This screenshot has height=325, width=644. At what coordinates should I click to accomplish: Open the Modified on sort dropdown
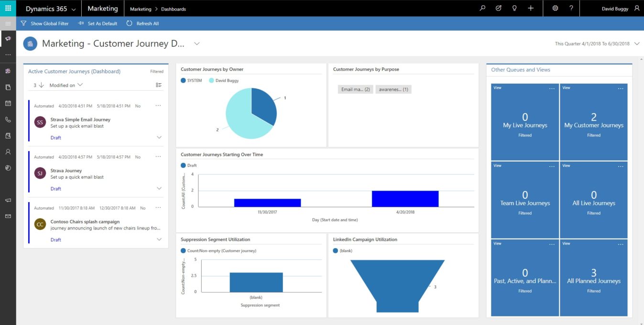pyautogui.click(x=66, y=85)
